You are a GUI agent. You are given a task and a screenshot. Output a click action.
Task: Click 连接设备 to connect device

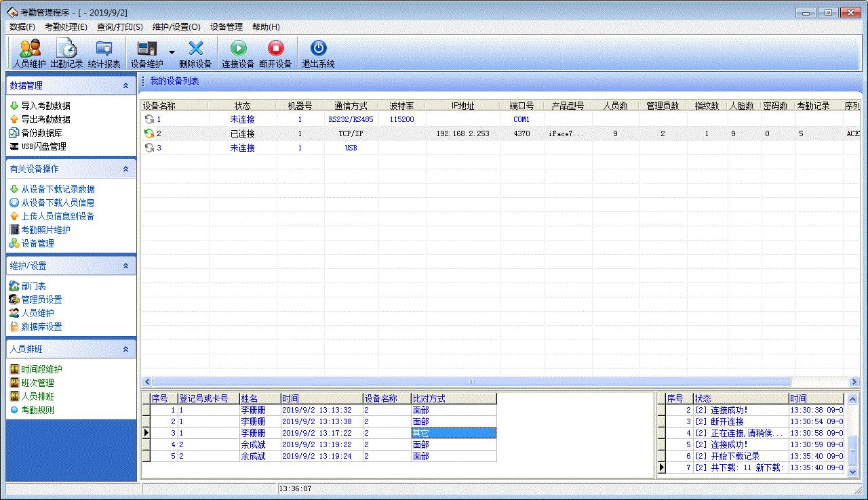(x=237, y=52)
